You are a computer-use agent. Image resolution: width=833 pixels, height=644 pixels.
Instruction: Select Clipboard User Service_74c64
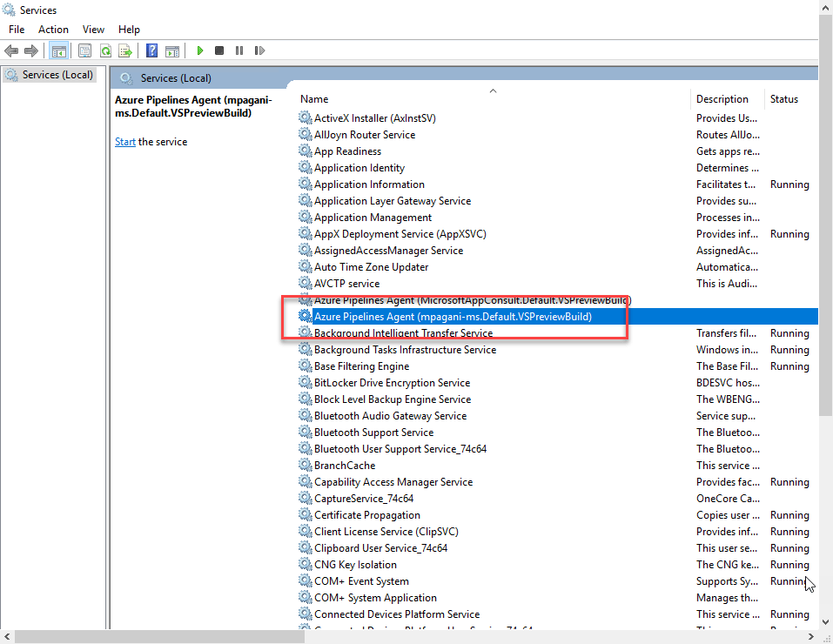pyautogui.click(x=380, y=547)
